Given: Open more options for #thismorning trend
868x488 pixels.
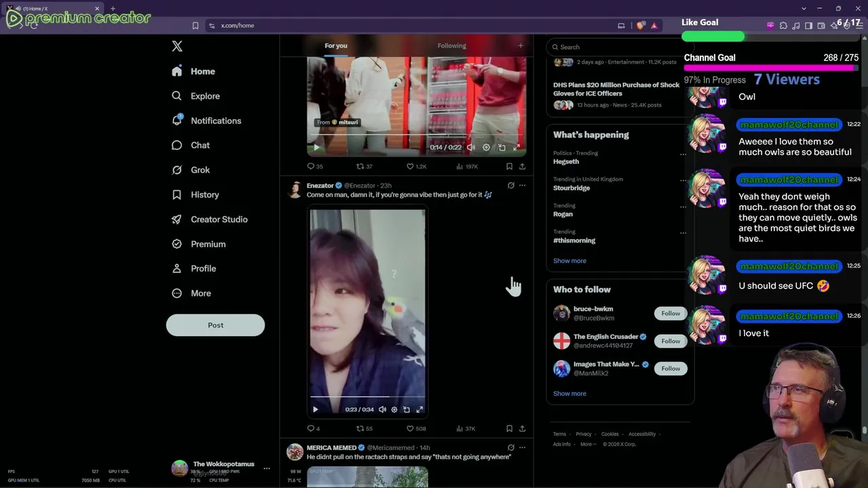Looking at the screenshot, I should [683, 232].
